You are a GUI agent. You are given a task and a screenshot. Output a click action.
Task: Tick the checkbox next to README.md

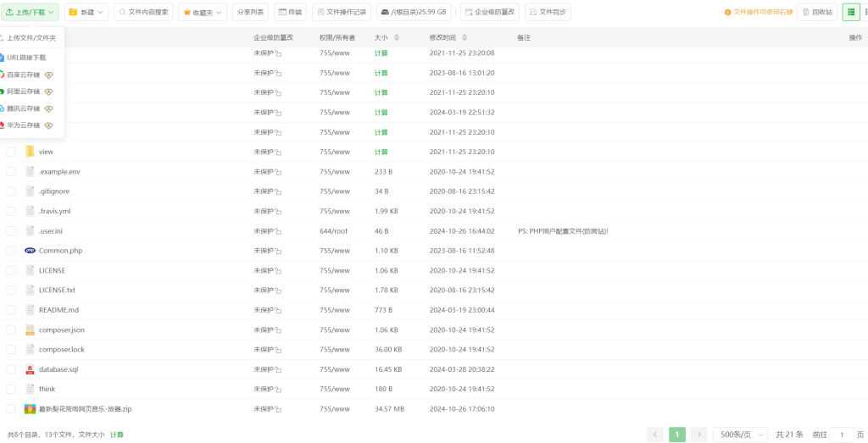coord(11,310)
